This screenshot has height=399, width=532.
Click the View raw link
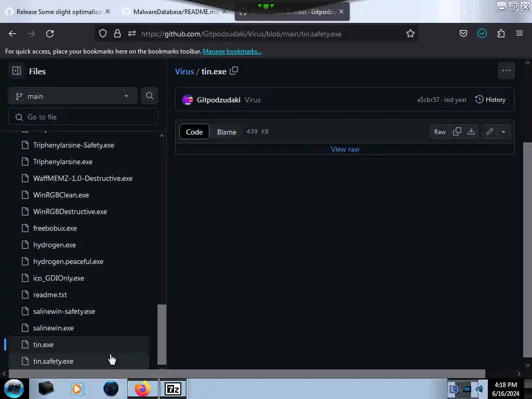345,149
